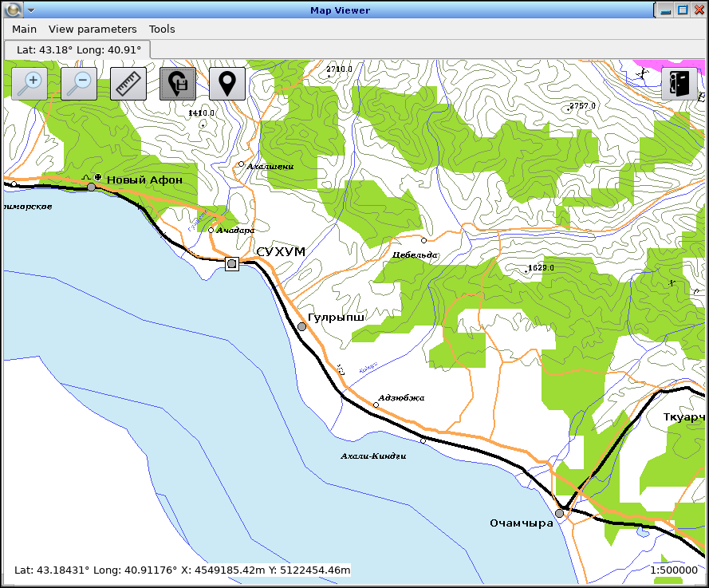
Task: Click the zoom in magnifier button
Action: pos(30,83)
